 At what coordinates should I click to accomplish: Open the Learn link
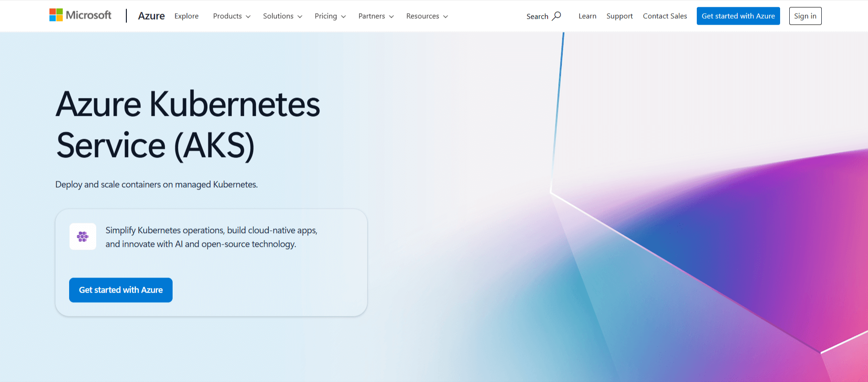[587, 16]
